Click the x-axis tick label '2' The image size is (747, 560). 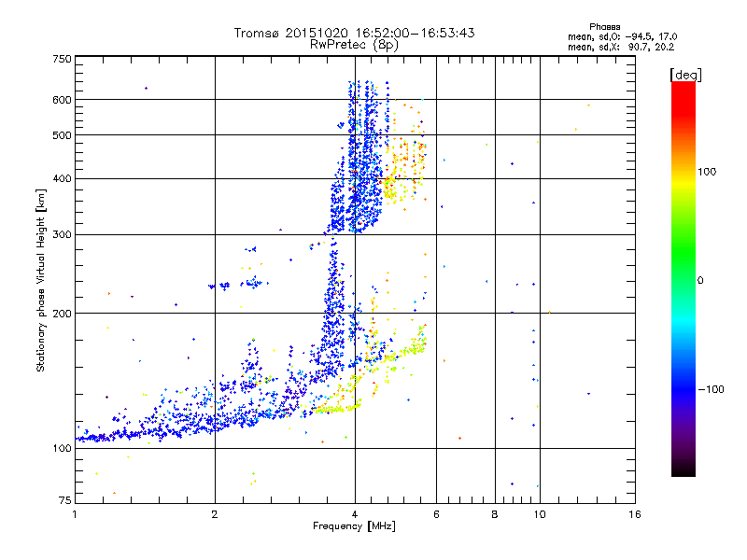click(215, 514)
